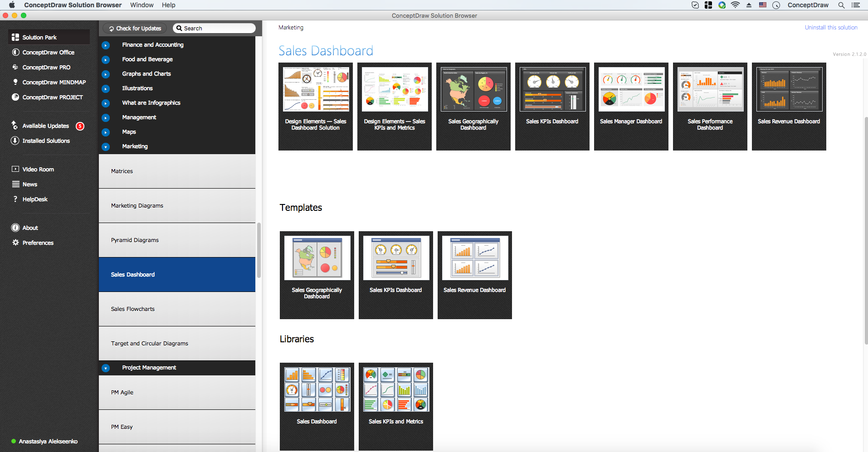
Task: Click Uninstall this solution link
Action: [831, 28]
